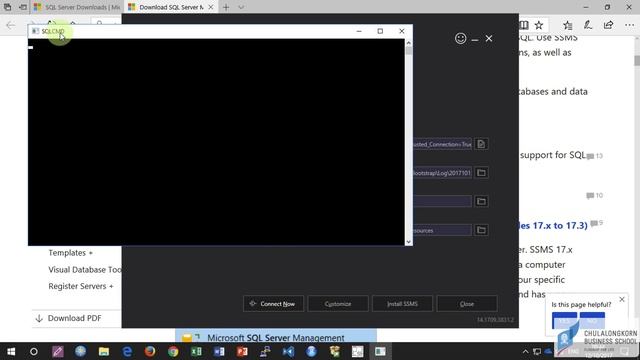
Task: Click the resources folder path field
Action: 442,230
